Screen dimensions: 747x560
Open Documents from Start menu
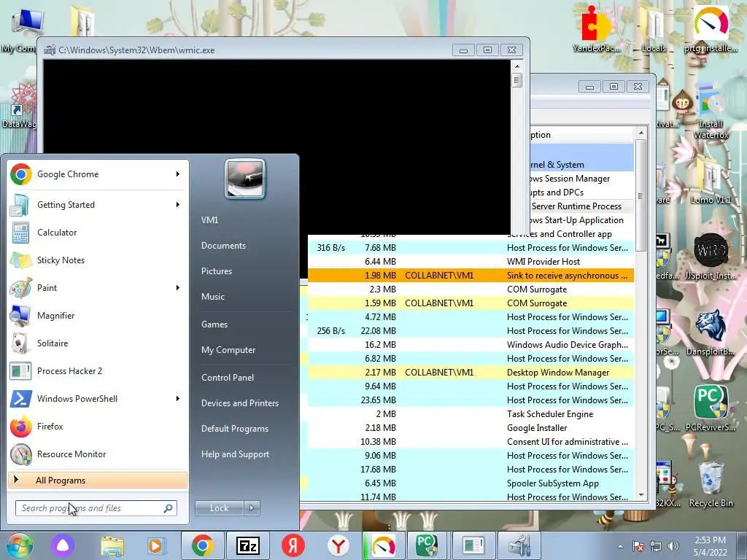(223, 246)
